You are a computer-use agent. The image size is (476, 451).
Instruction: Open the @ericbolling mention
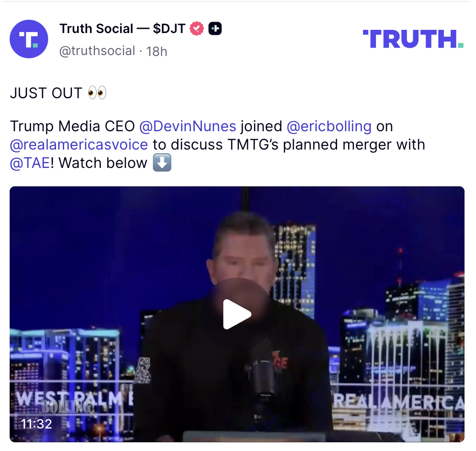[x=329, y=126]
